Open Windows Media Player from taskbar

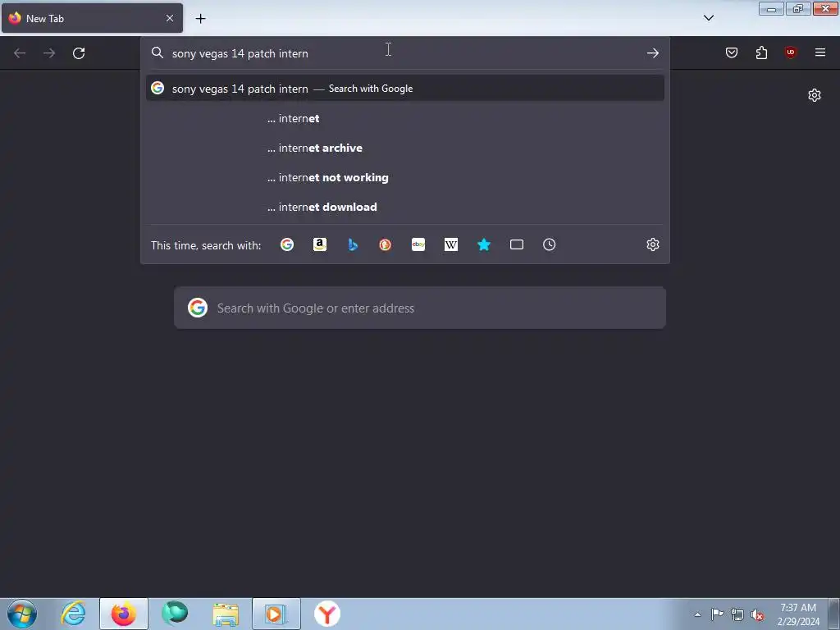click(x=276, y=614)
